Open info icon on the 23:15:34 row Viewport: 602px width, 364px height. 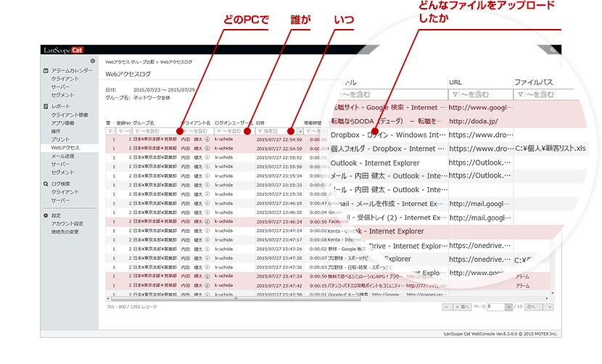[207, 176]
